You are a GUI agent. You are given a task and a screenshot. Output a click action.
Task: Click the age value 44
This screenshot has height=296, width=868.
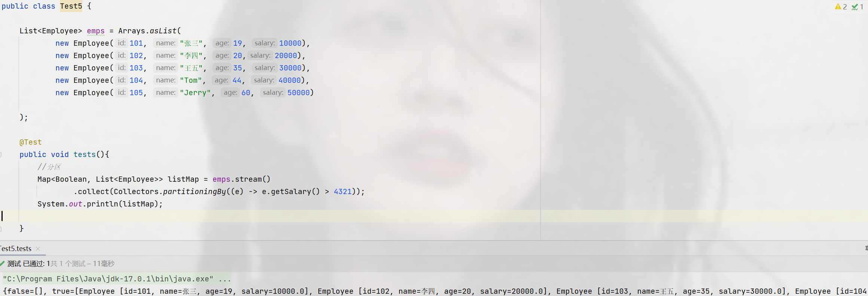tap(237, 80)
